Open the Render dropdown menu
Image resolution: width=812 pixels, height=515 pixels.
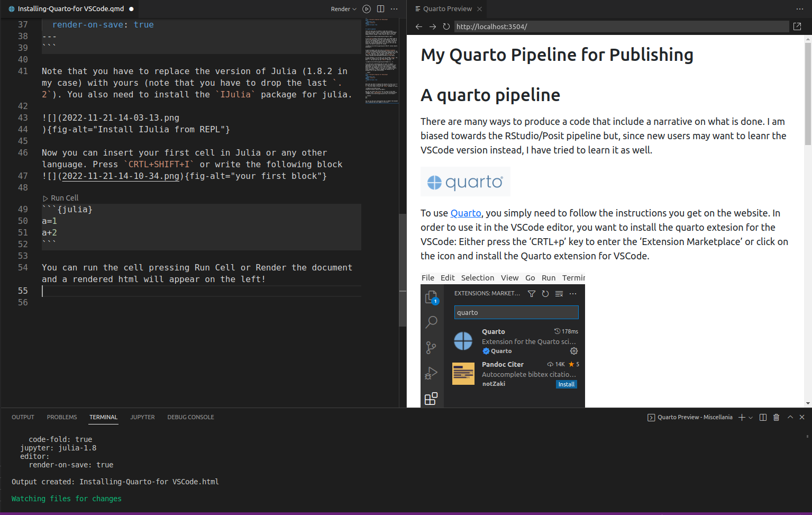343,9
